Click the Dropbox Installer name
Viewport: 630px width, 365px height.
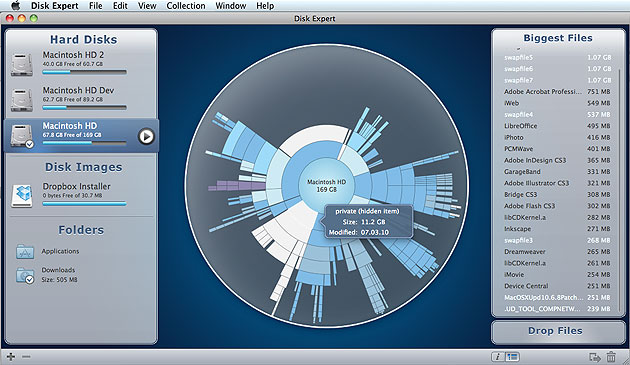[x=76, y=187]
